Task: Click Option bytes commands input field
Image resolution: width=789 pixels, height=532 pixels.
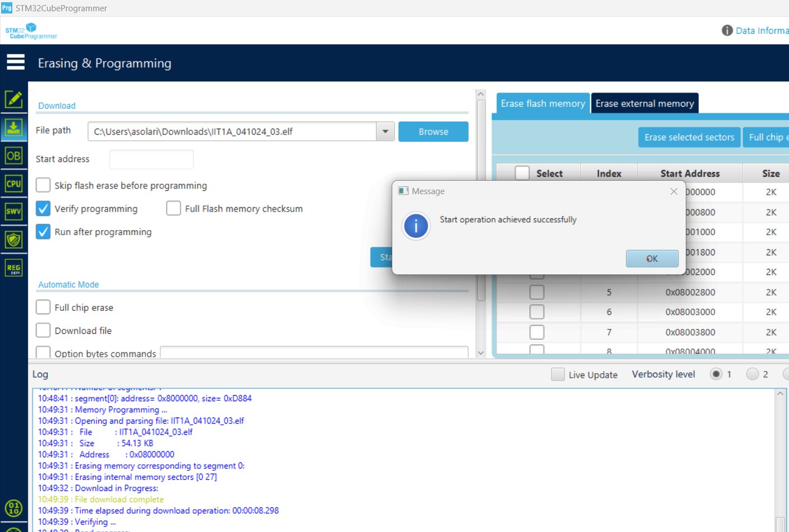Action: (x=314, y=352)
